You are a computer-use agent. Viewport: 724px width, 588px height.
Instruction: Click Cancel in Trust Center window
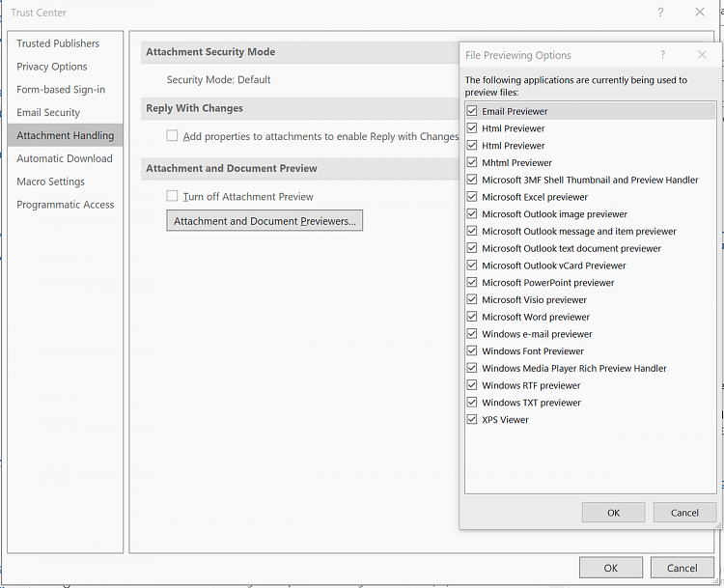click(x=682, y=568)
